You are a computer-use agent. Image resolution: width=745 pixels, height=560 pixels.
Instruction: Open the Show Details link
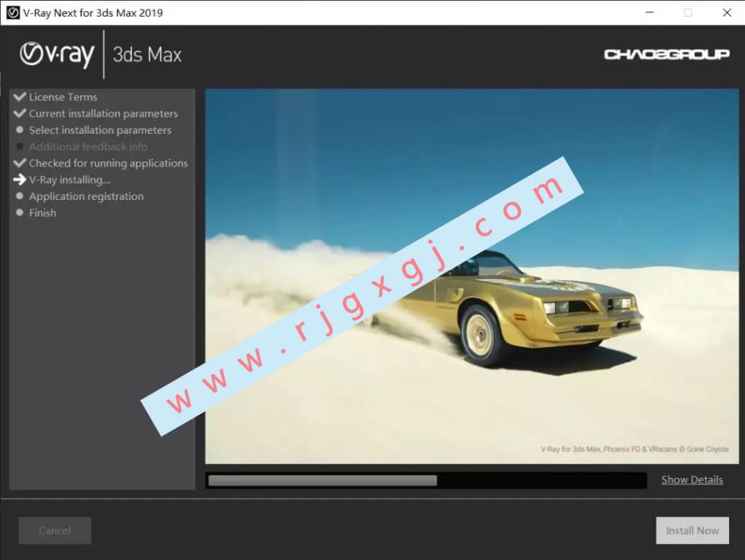[692, 480]
